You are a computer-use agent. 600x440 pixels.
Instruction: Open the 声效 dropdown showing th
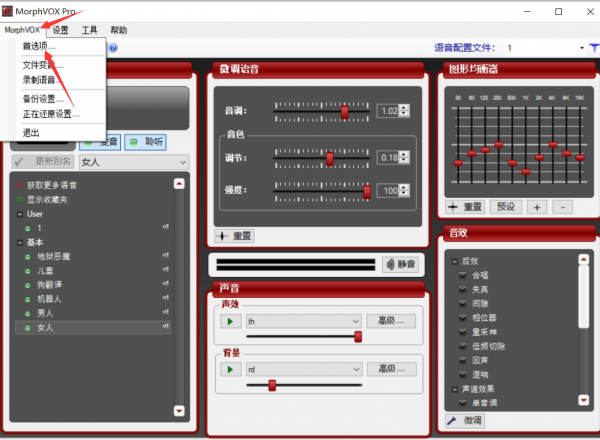tap(304, 321)
